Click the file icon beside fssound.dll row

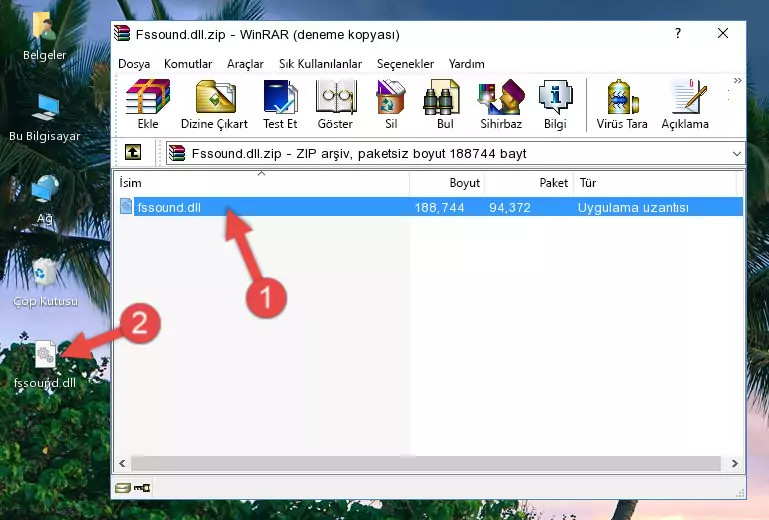126,207
